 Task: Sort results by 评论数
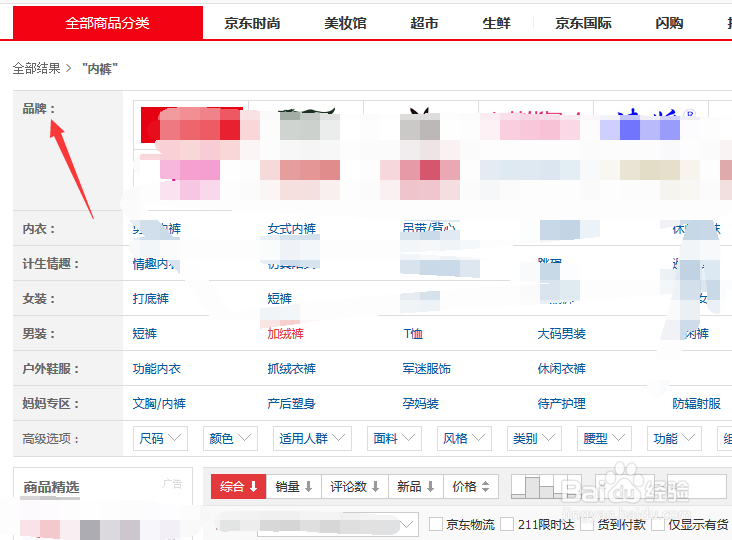coord(355,487)
